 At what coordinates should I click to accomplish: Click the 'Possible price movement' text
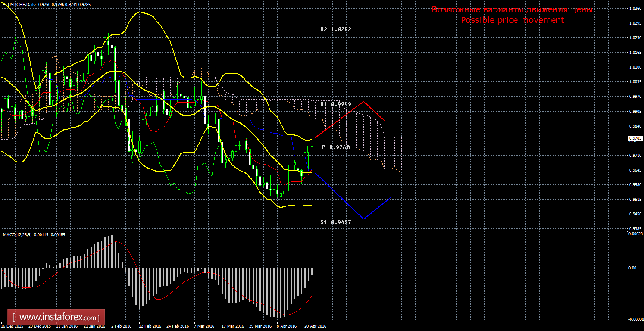click(x=512, y=20)
